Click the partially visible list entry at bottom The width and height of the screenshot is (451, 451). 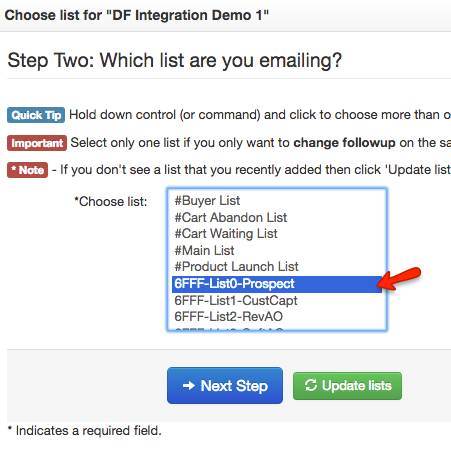277,328
